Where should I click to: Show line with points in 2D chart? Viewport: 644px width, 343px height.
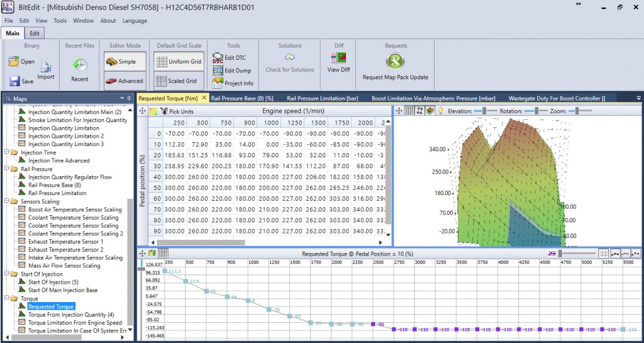pyautogui.click(x=615, y=254)
